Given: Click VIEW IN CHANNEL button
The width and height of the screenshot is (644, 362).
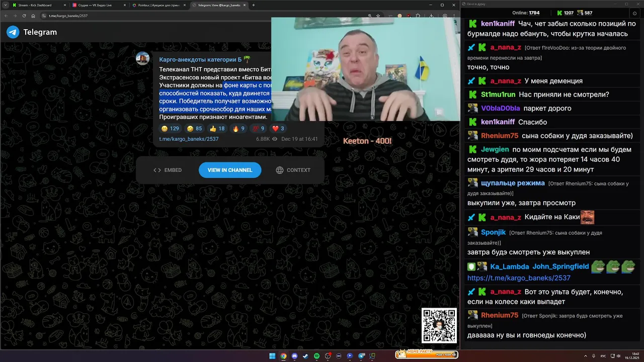Looking at the screenshot, I should [230, 170].
